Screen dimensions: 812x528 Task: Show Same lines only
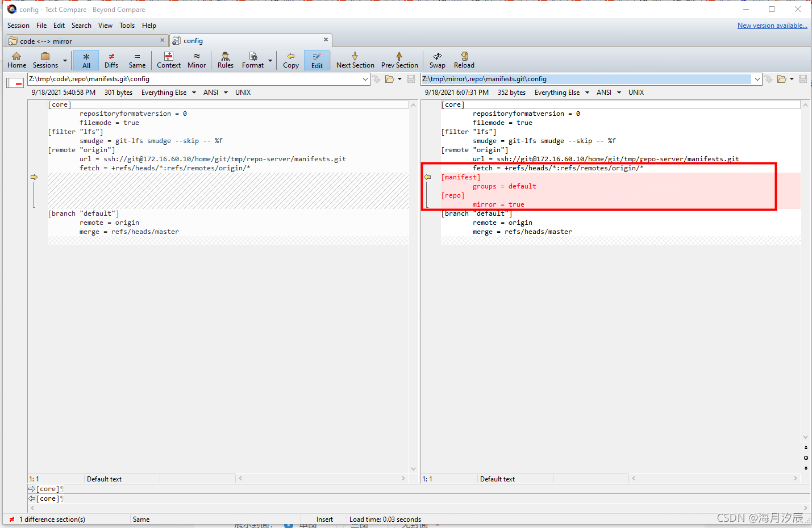click(137, 60)
